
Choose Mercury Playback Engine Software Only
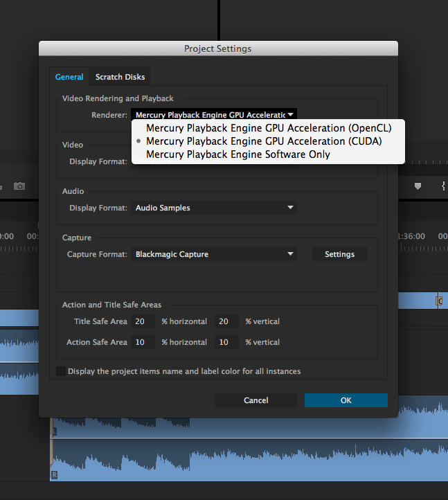(x=238, y=154)
